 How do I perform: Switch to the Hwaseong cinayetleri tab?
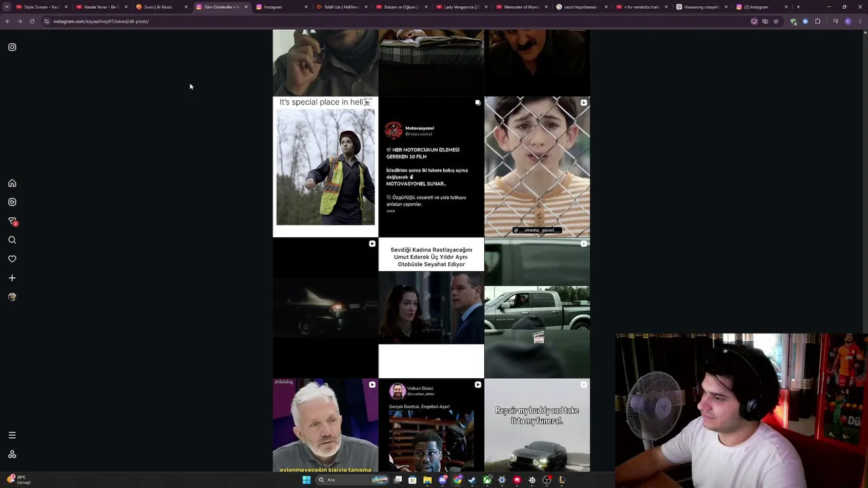click(701, 7)
